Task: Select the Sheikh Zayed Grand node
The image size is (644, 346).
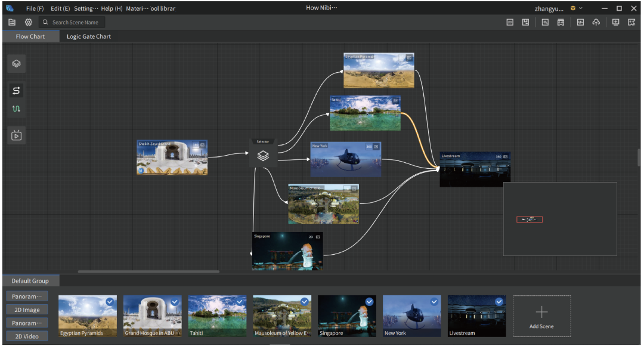Action: tap(172, 157)
